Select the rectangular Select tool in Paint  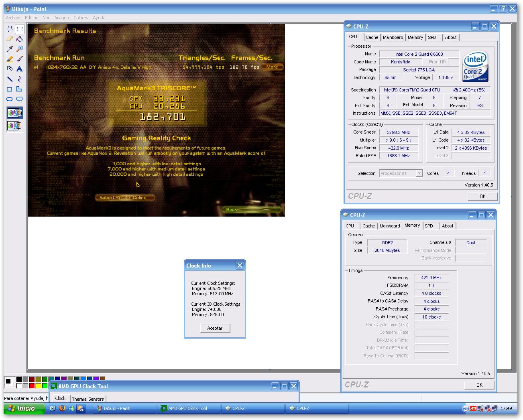tap(20, 29)
